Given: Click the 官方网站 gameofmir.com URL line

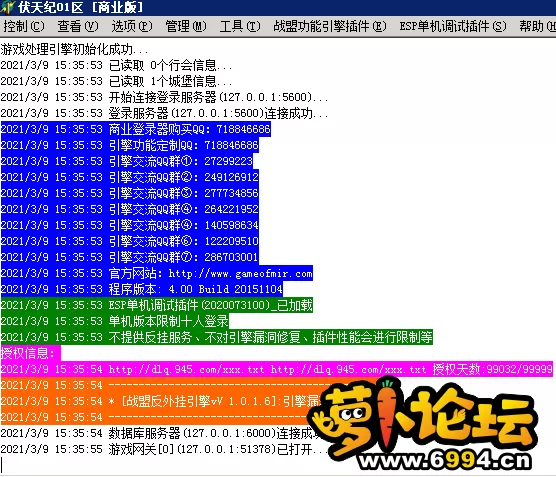Looking at the screenshot, I should click(x=157, y=273).
